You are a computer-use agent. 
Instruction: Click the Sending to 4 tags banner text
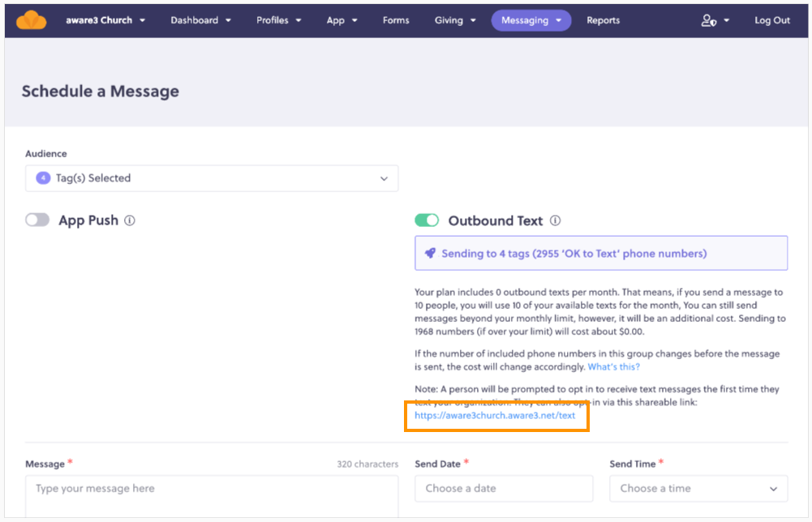[574, 254]
